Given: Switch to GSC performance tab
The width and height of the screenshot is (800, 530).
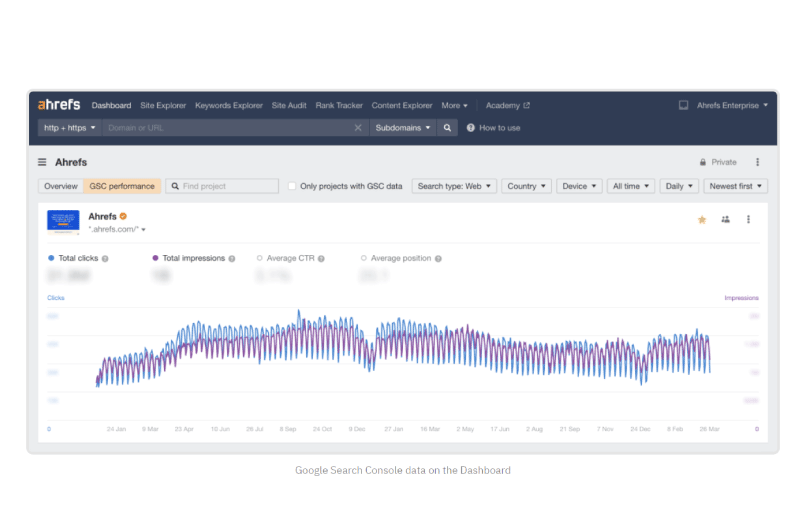Looking at the screenshot, I should point(122,186).
